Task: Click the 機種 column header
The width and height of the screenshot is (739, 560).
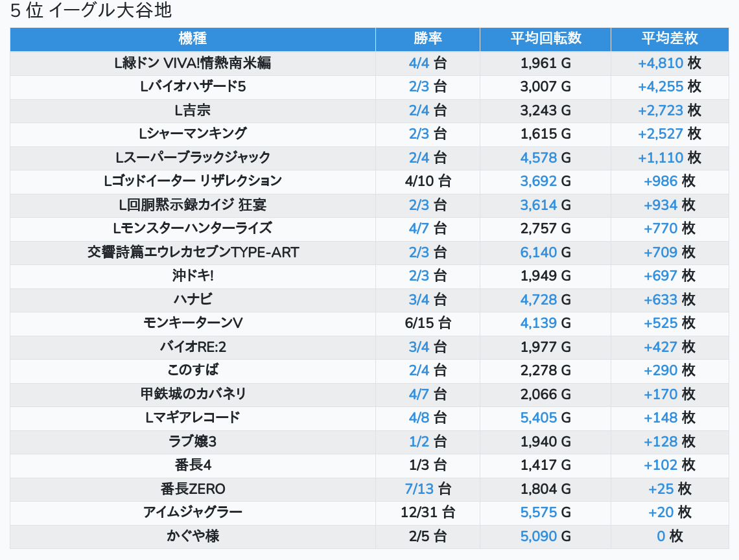Action: (193, 39)
